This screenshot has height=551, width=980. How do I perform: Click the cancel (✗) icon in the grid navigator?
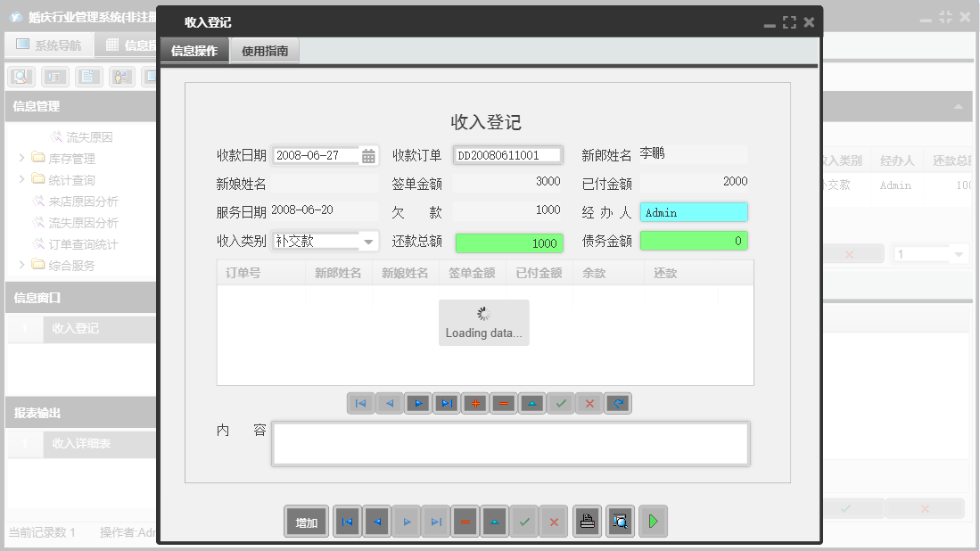tap(589, 403)
